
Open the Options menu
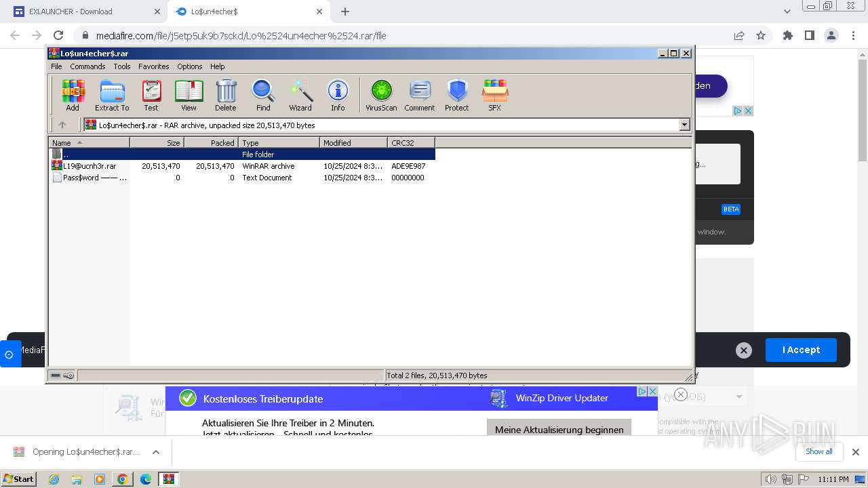tap(190, 66)
